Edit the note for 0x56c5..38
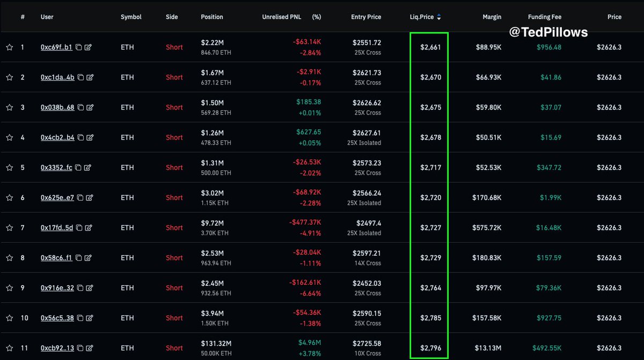This screenshot has width=644, height=360. [x=88, y=318]
